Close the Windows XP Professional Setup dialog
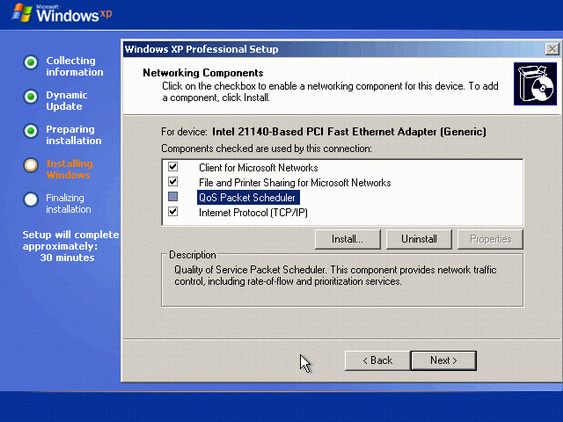563x422 pixels. (x=552, y=49)
